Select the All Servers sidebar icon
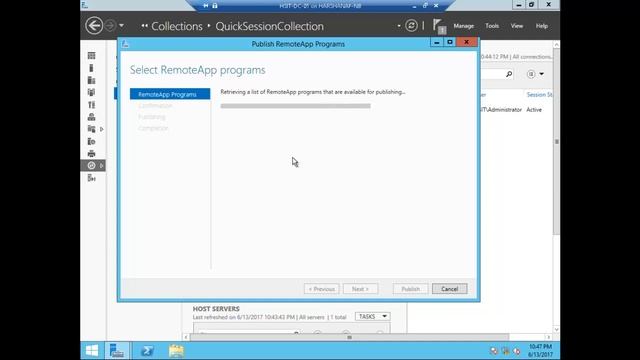 tap(91, 80)
